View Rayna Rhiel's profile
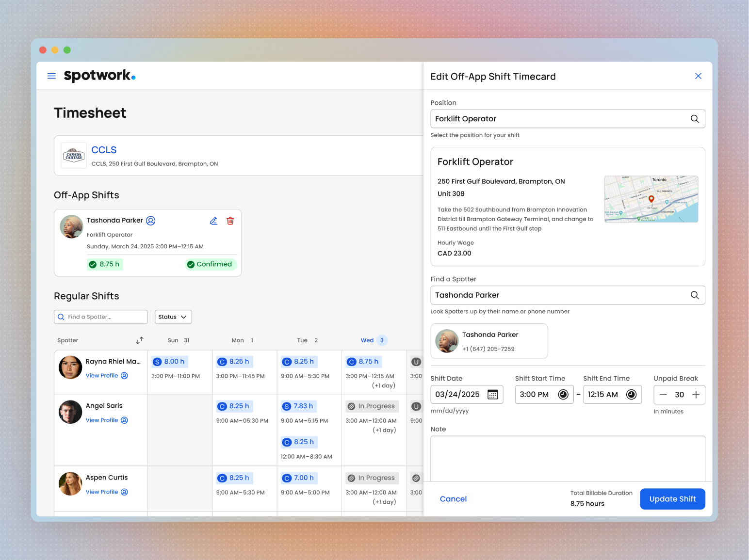This screenshot has height=560, width=749. 102,375
